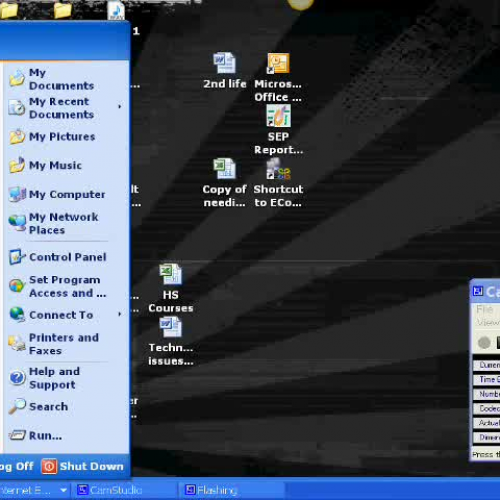Image resolution: width=500 pixels, height=500 pixels.
Task: Expand My Recent Documents submenu arrow
Action: 119,106
